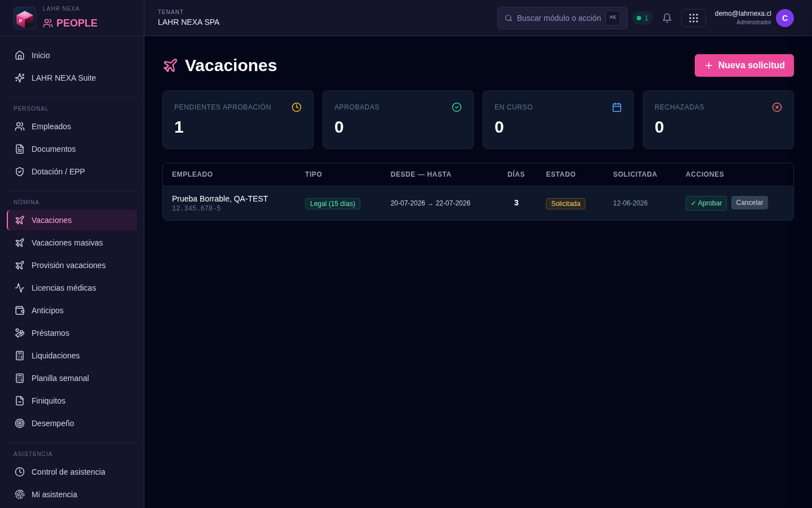
Task: Click the Nueva solicitud button
Action: click(x=744, y=65)
